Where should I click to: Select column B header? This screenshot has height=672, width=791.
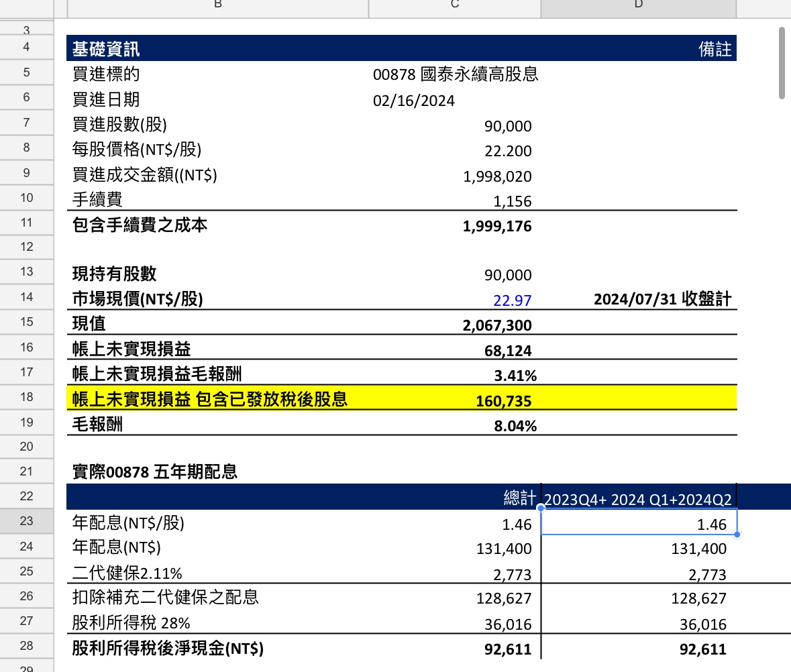point(218,9)
